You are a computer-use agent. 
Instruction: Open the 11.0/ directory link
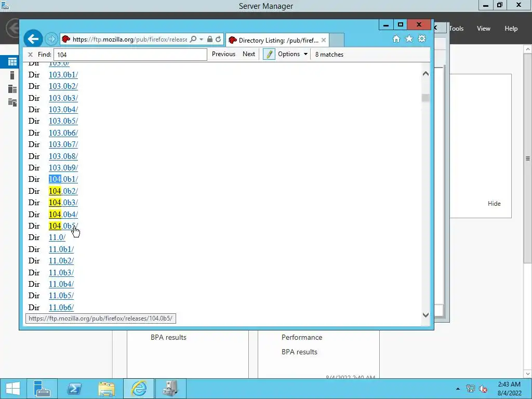coord(57,237)
